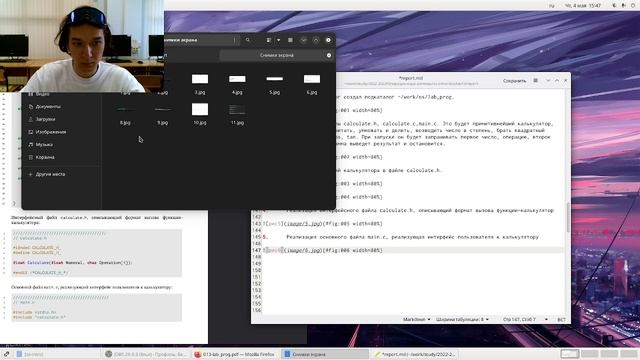Open clock and date in top panel
The image size is (640, 360).
click(583, 5)
